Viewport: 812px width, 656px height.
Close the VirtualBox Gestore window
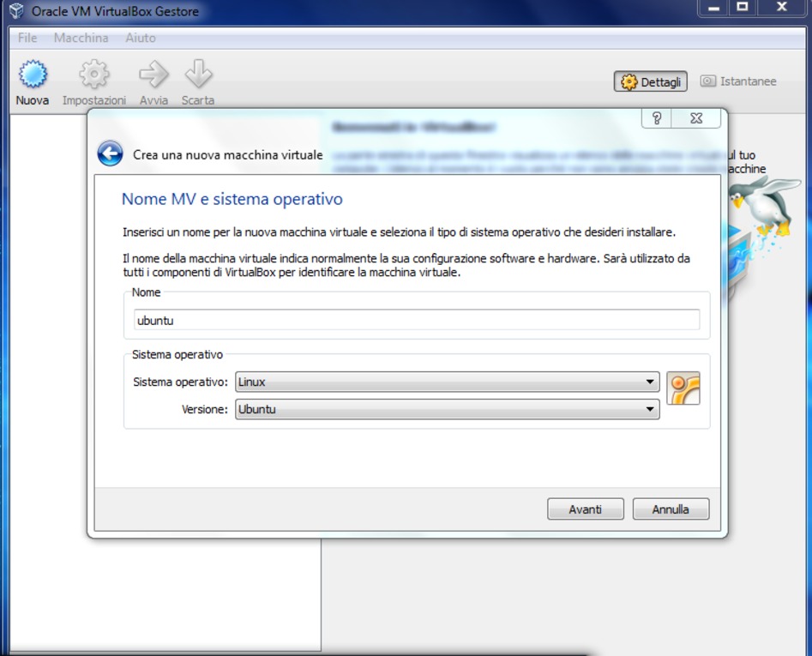(x=782, y=8)
